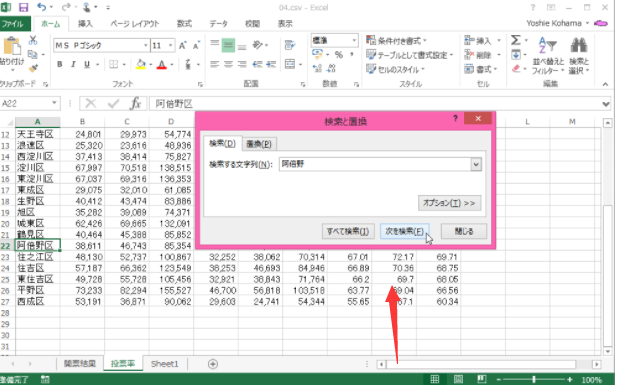Open Format as Table menu

[409, 55]
